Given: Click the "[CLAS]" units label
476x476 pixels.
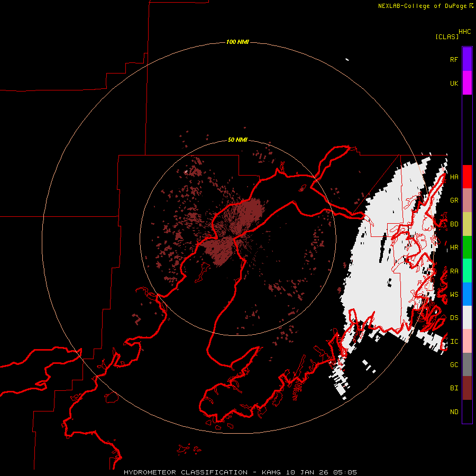Looking at the screenshot, I should 447,36.
